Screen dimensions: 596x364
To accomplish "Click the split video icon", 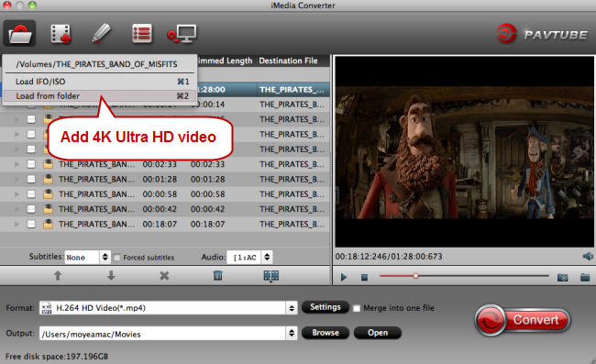I will pos(271,276).
